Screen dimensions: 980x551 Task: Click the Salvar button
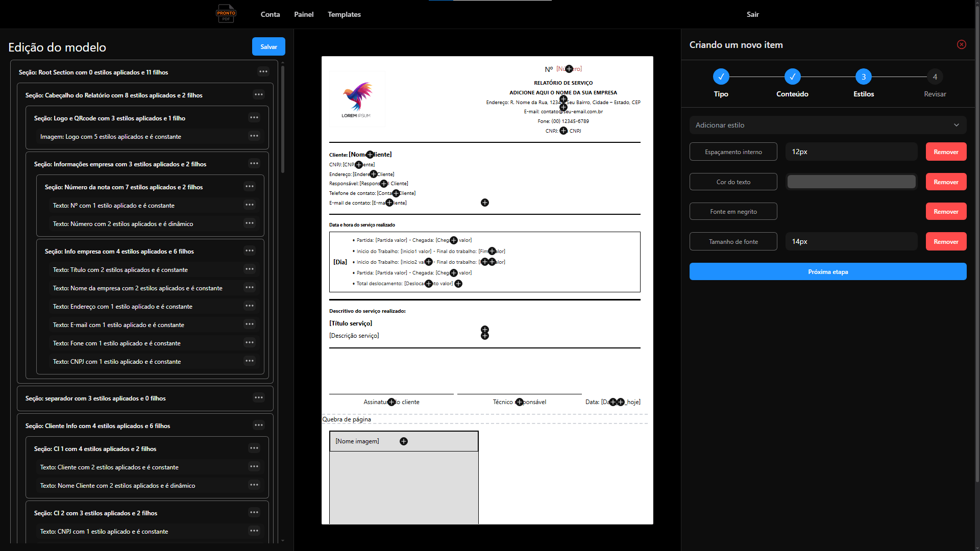(268, 46)
